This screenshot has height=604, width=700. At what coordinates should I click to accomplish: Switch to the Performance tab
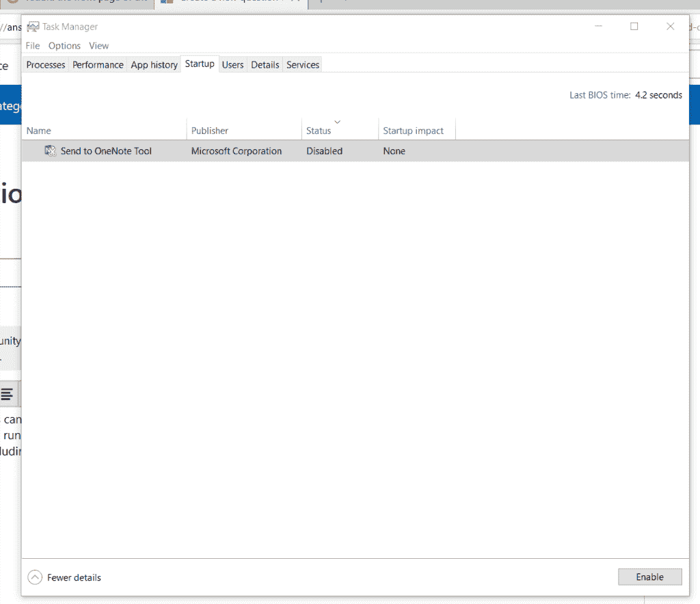pyautogui.click(x=98, y=65)
